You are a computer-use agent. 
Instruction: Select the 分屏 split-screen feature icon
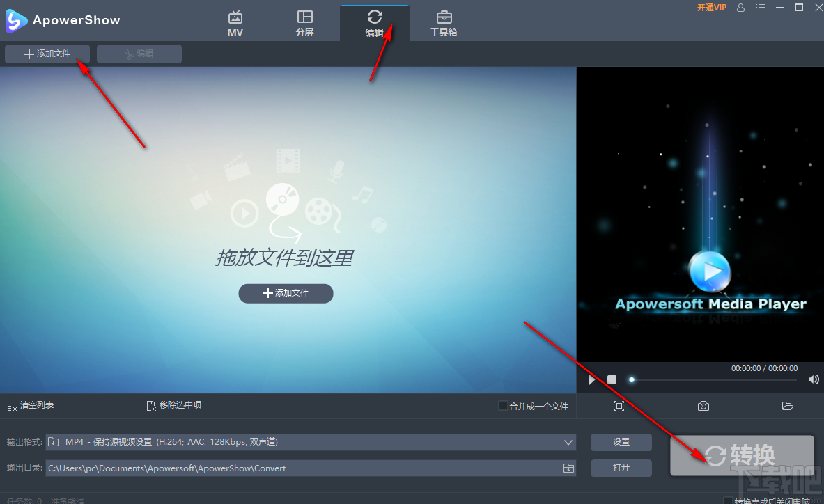pos(304,21)
